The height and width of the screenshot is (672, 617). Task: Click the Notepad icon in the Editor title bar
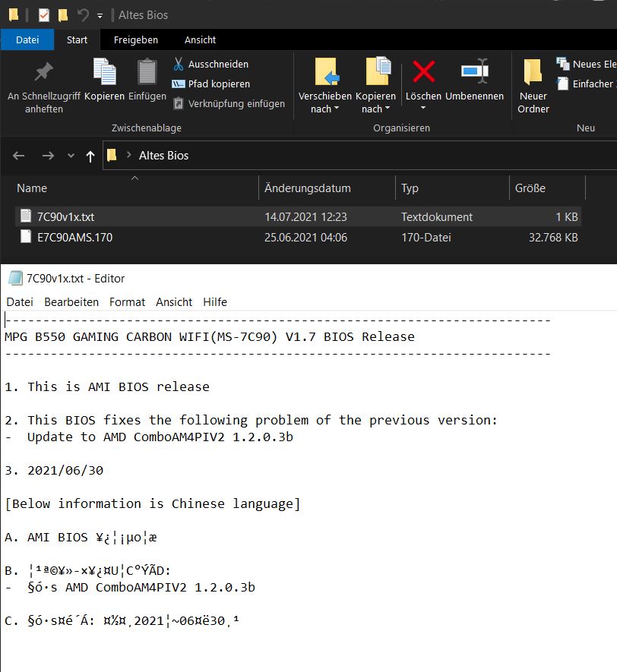tap(15, 279)
